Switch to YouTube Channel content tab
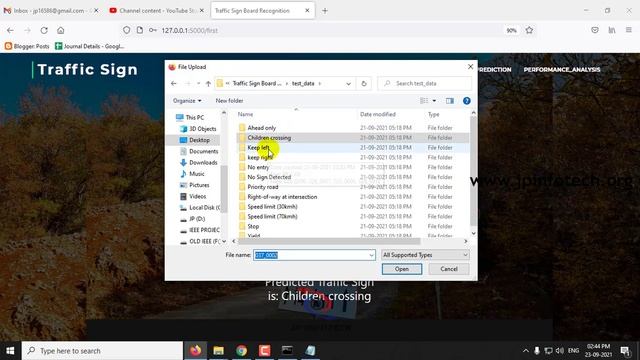The height and width of the screenshot is (360, 640). (x=156, y=11)
